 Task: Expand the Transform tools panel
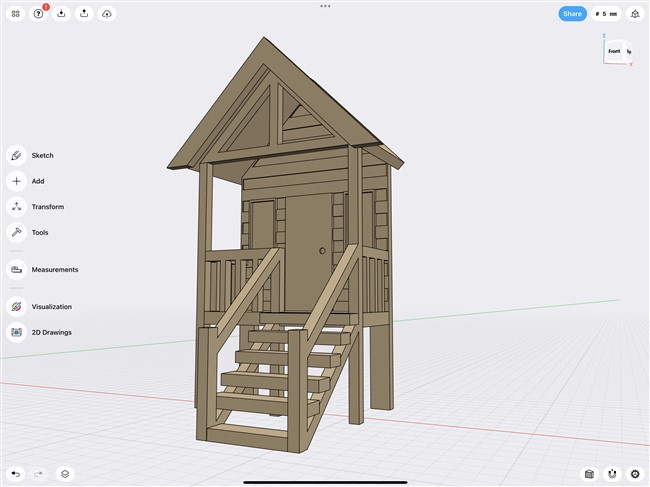[x=17, y=207]
